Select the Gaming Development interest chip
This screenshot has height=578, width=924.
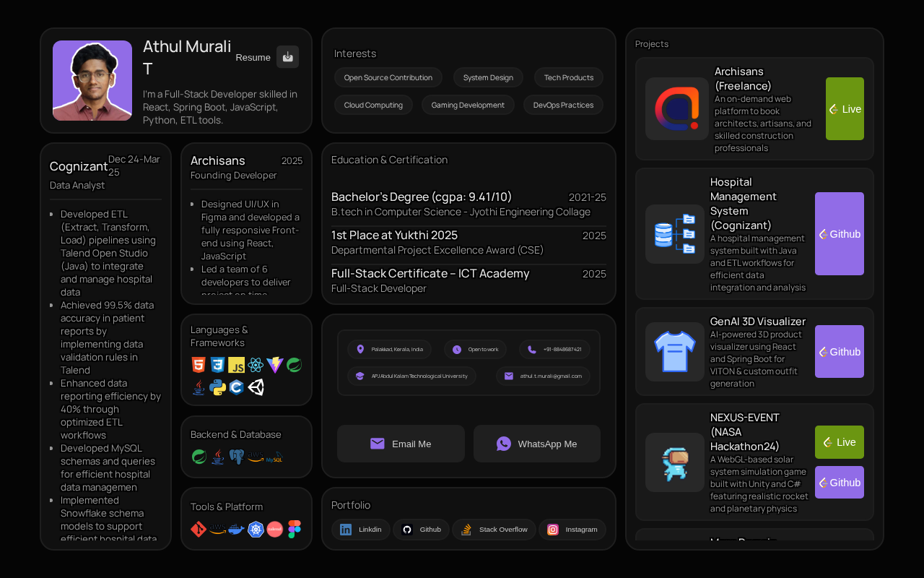pos(468,105)
